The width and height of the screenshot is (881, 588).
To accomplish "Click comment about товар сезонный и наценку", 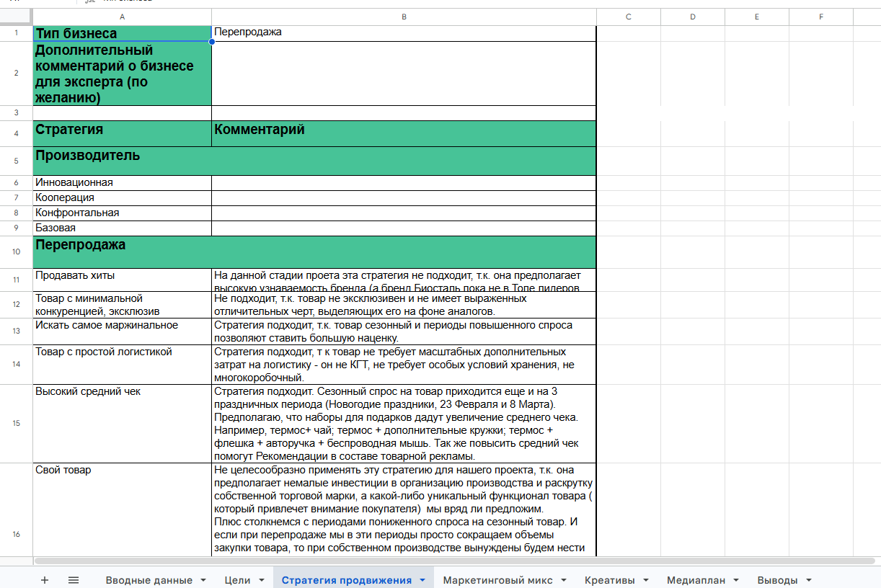I will 404,331.
